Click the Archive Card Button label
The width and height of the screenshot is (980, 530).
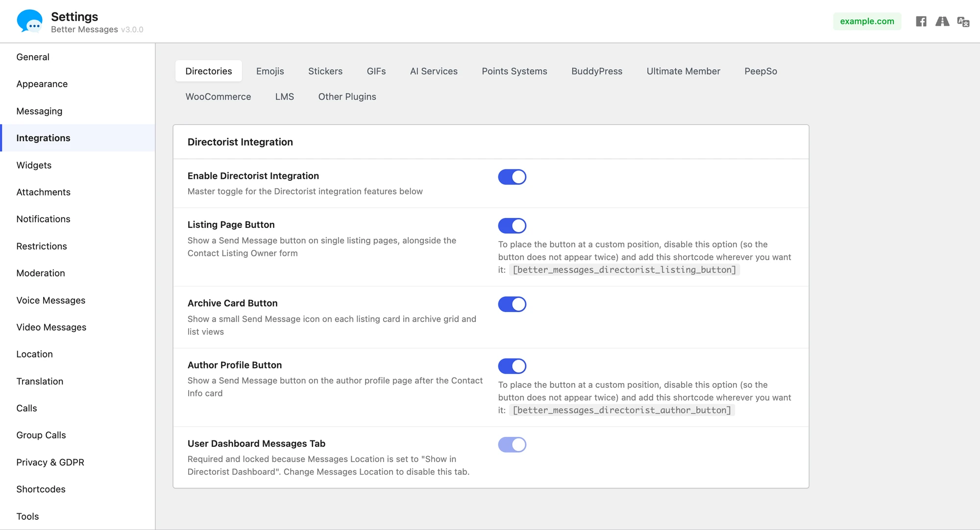(x=232, y=303)
